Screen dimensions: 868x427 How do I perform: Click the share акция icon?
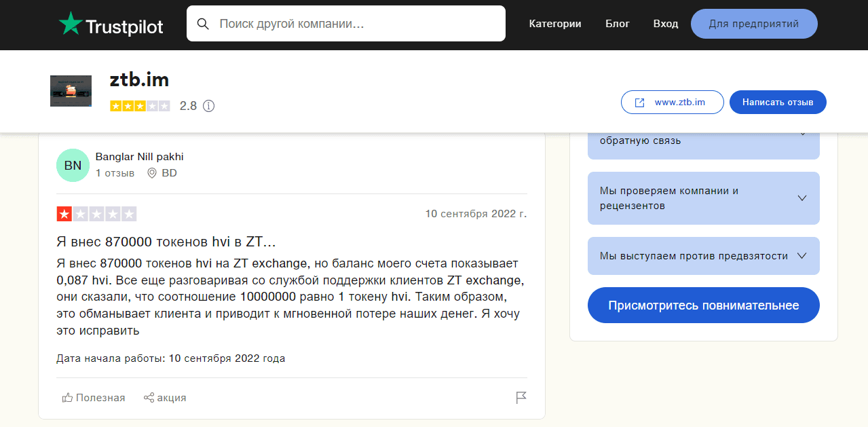(x=149, y=398)
